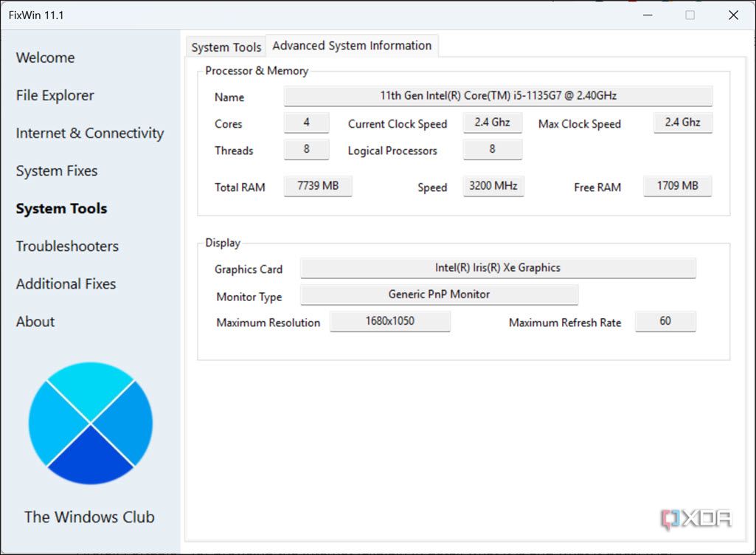Screen dimensions: 756x555
Task: Click the Total RAM 7739 MB field
Action: pos(318,186)
